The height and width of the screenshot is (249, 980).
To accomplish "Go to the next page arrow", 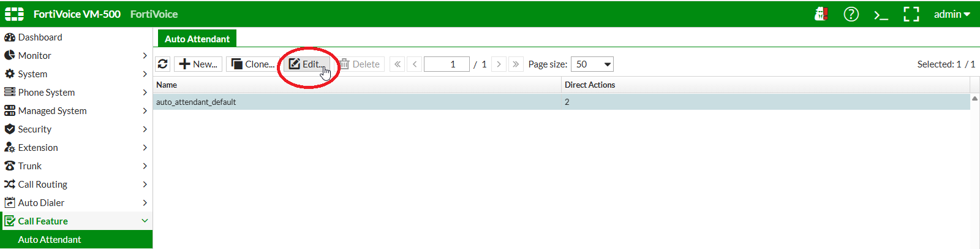I will coord(499,64).
